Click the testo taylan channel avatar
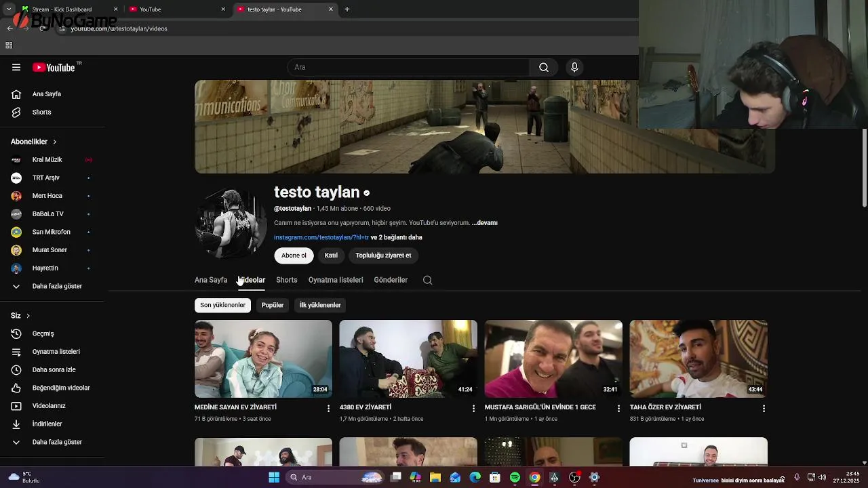868x488 pixels. coord(231,222)
